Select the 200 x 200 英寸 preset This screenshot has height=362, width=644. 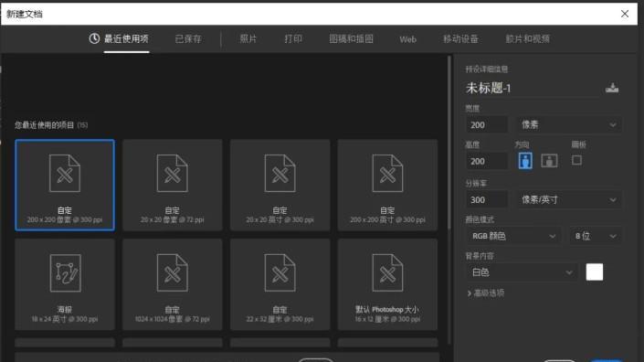387,185
